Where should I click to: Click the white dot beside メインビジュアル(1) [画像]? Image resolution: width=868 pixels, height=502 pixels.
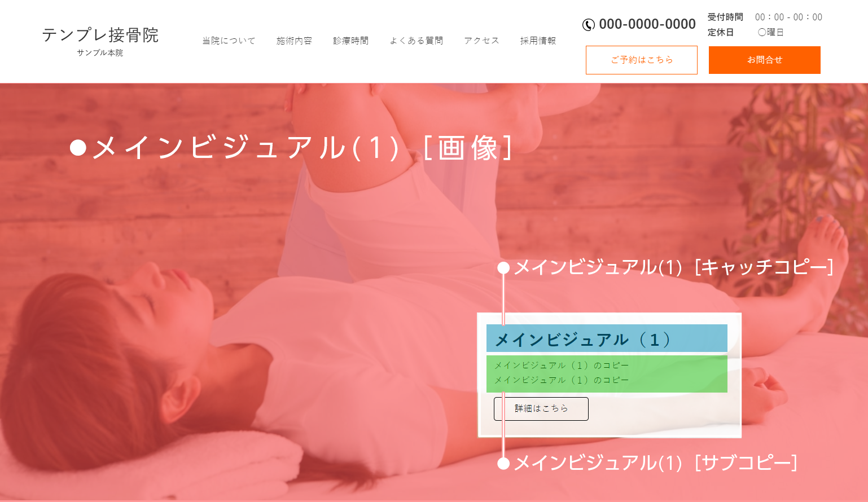[x=78, y=148]
